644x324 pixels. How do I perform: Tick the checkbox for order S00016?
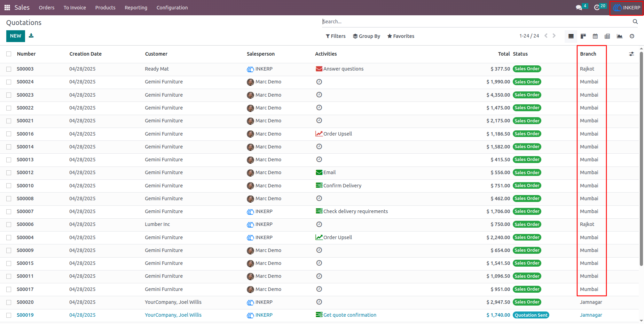9,134
